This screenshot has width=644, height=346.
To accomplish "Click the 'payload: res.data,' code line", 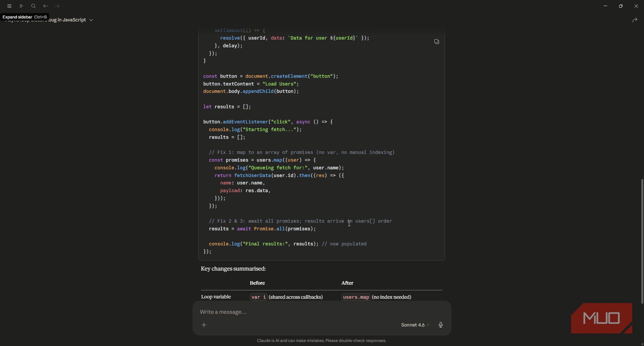I will (245, 191).
